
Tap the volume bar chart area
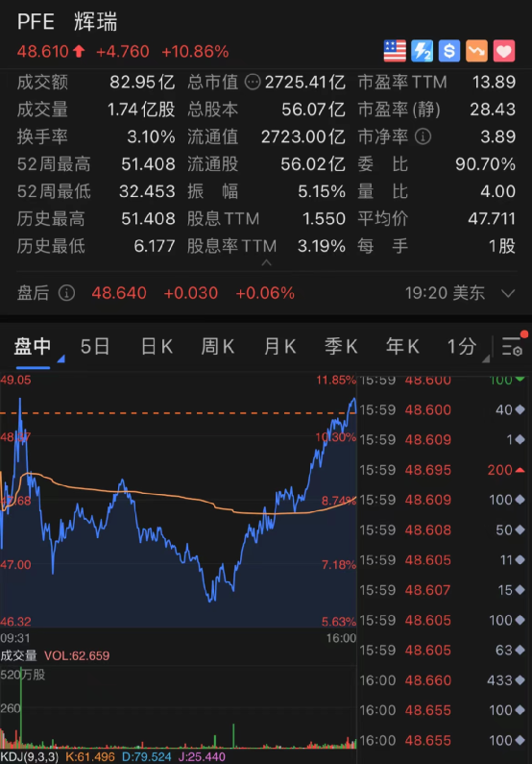tap(179, 707)
